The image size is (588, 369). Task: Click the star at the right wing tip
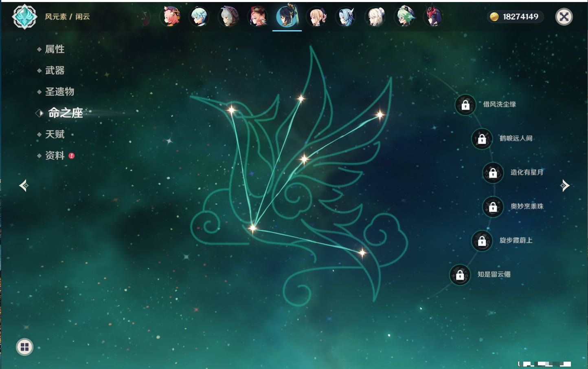380,115
